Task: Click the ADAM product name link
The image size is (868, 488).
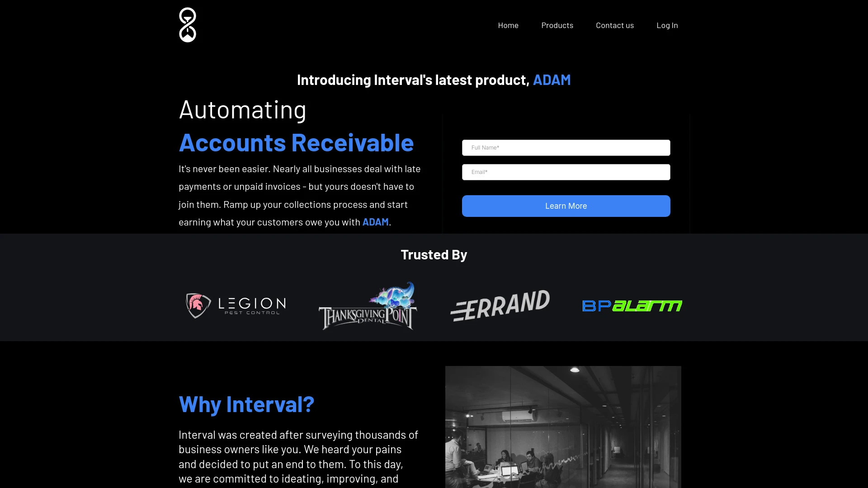Action: coord(551,79)
